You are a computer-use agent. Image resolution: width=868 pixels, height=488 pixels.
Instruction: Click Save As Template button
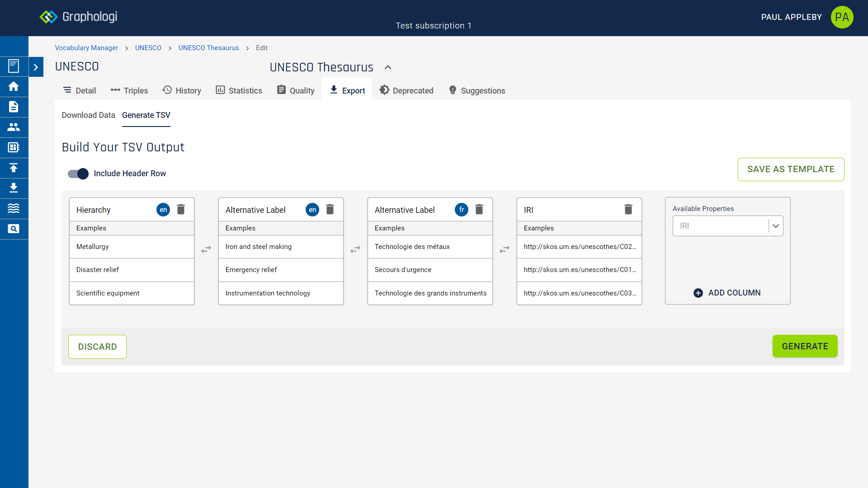point(791,169)
